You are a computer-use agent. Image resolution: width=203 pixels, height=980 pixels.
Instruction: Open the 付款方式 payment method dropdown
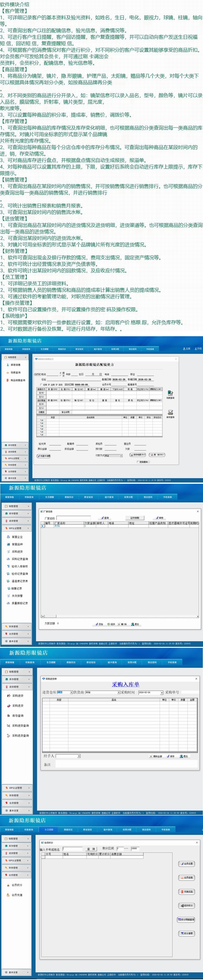click(121, 455)
